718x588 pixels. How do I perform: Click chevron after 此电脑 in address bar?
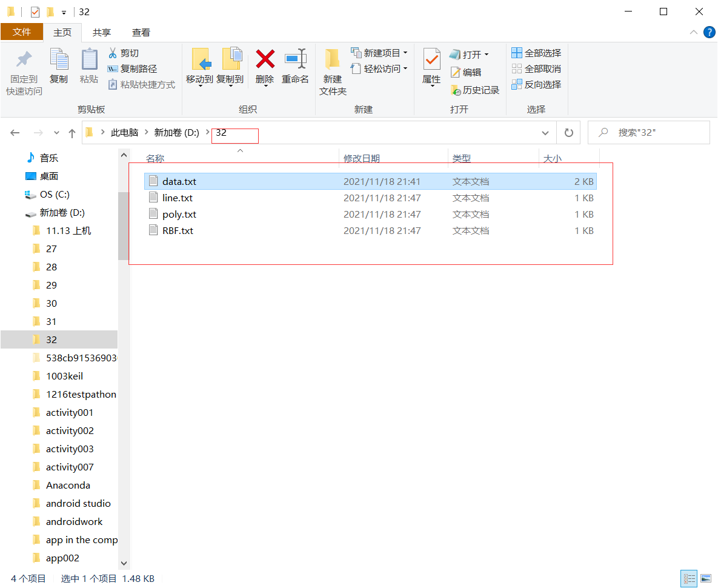tap(147, 132)
